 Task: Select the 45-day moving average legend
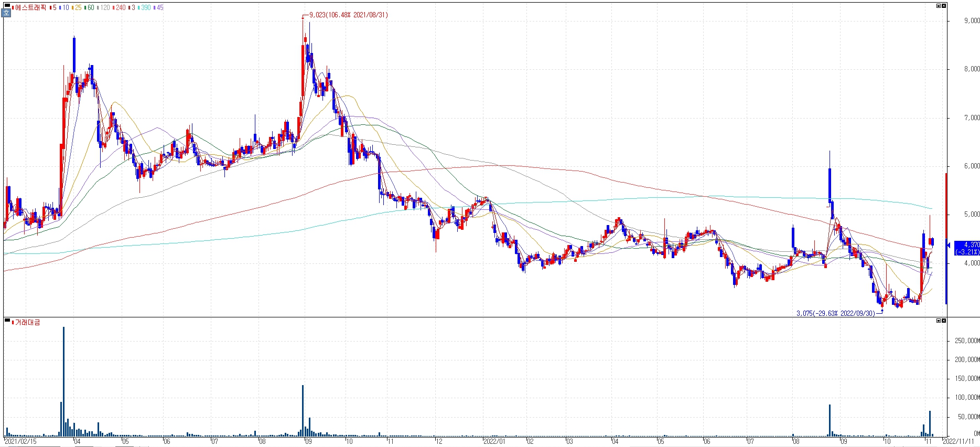(x=158, y=7)
